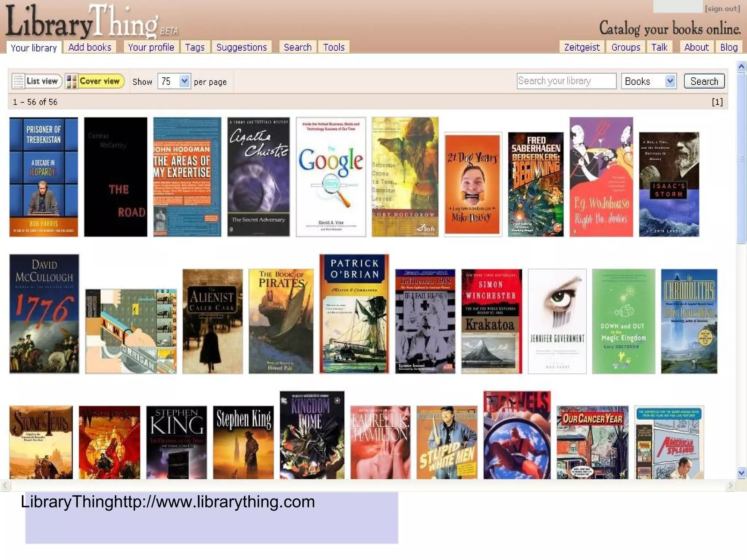Open Saberhagen Berserkers The Beginning cover
The width and height of the screenshot is (747, 560).
point(536,184)
